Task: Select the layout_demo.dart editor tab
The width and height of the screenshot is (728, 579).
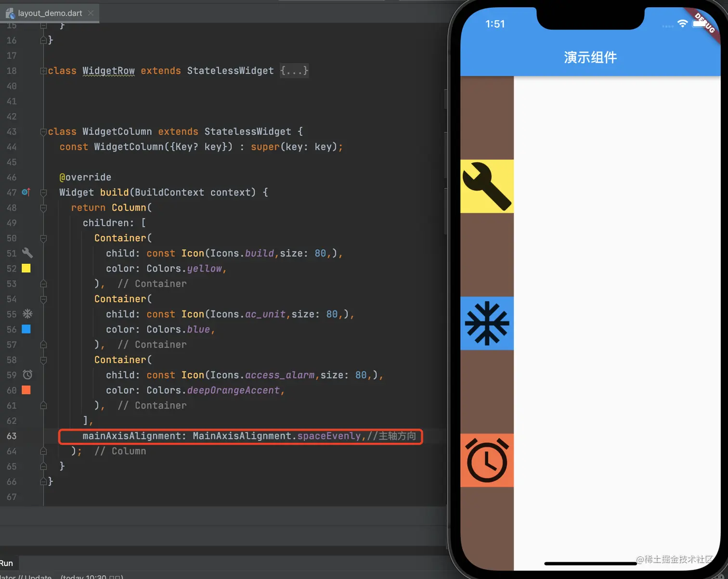Action: [x=50, y=13]
